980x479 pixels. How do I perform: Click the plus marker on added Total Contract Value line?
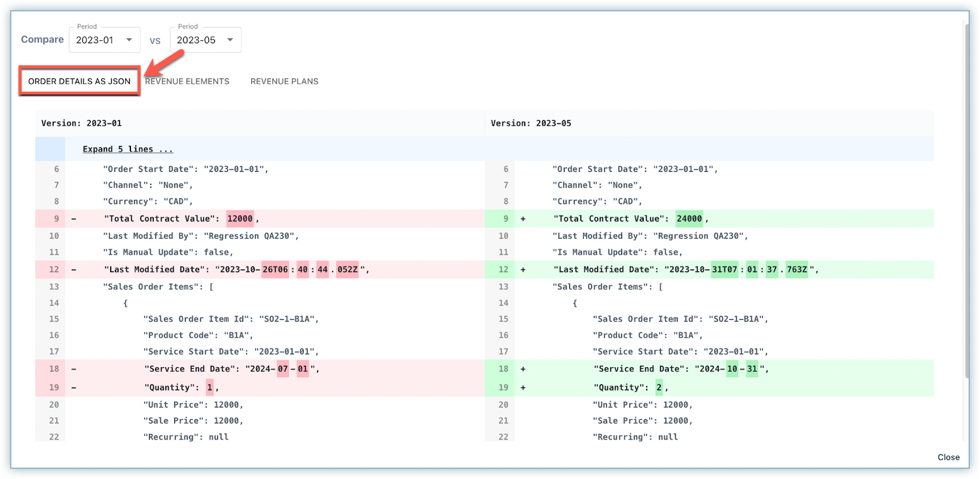coord(523,219)
